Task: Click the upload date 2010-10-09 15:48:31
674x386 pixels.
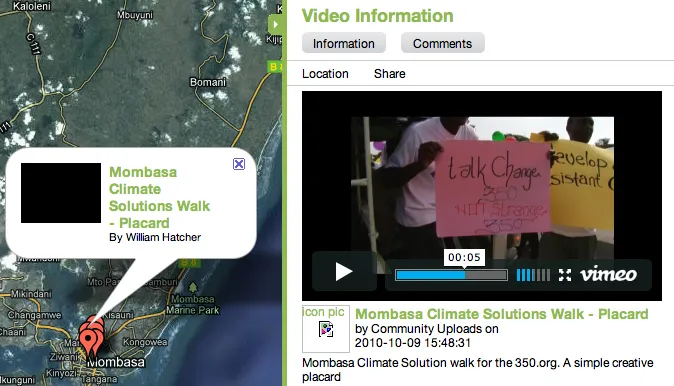Action: 413,343
